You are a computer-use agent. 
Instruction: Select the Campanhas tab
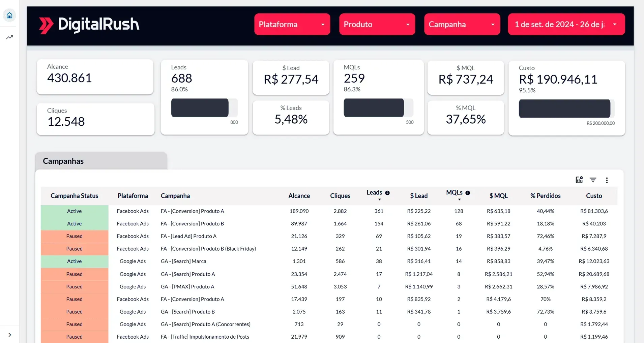click(x=101, y=161)
